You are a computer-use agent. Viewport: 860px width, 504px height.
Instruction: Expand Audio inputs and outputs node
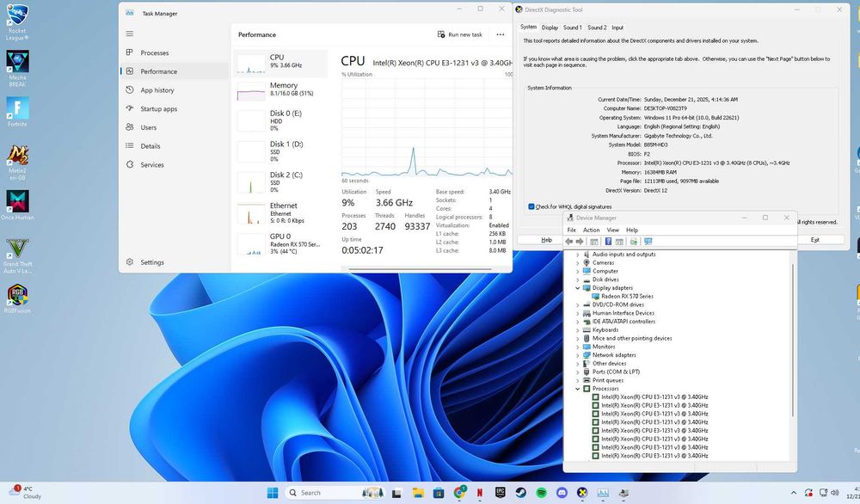[578, 255]
